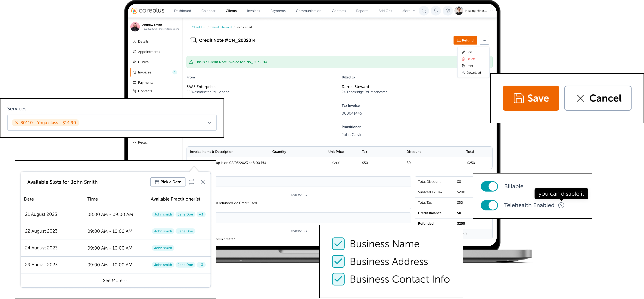Expand the Services dropdown arrow
Screen dimensions: 644x299
[209, 123]
